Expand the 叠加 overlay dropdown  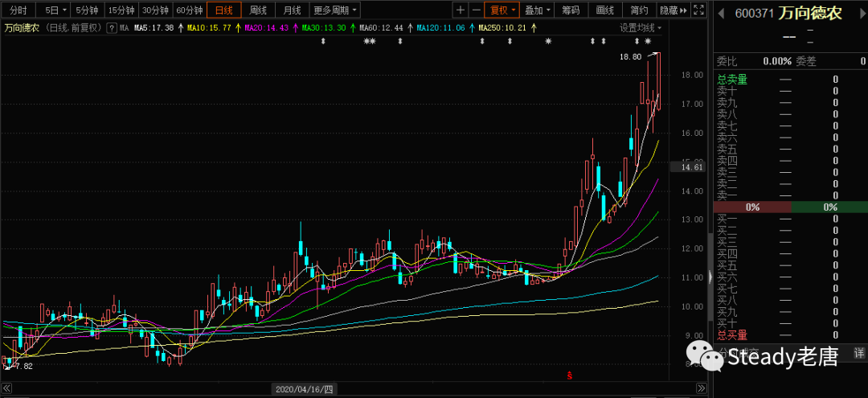tap(537, 10)
